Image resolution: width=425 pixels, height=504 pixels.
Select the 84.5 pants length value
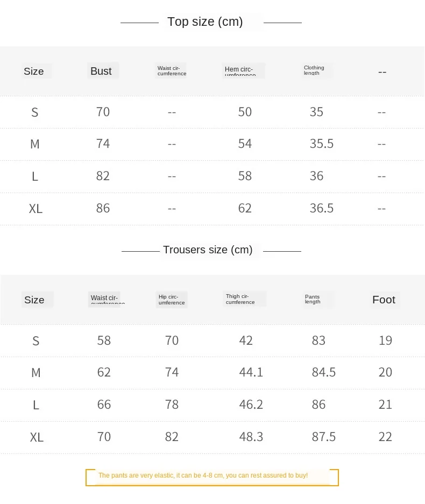[324, 372]
